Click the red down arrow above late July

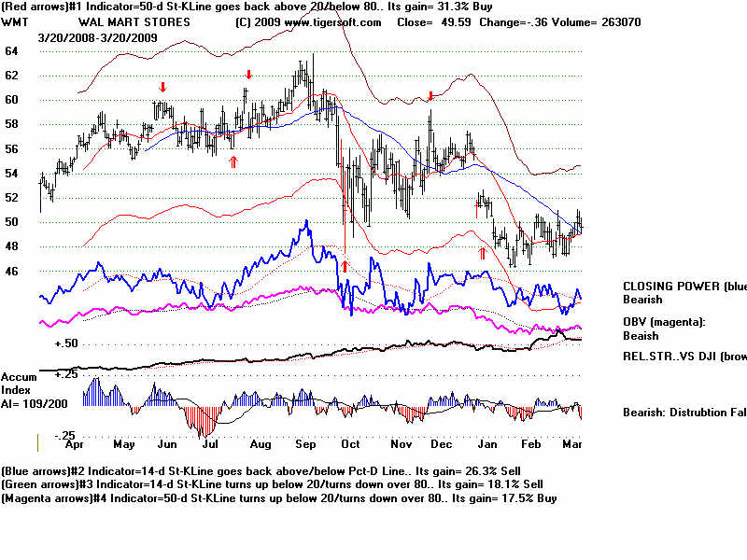coord(248,75)
